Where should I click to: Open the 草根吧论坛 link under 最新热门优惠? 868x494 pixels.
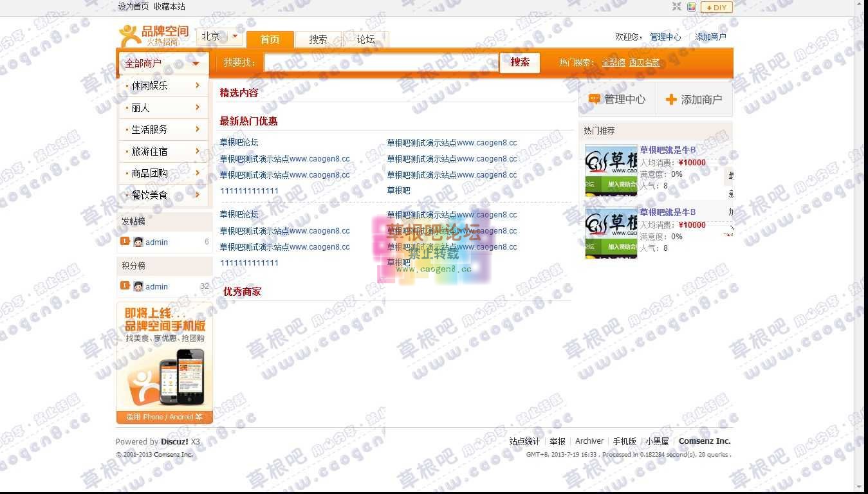click(x=239, y=142)
